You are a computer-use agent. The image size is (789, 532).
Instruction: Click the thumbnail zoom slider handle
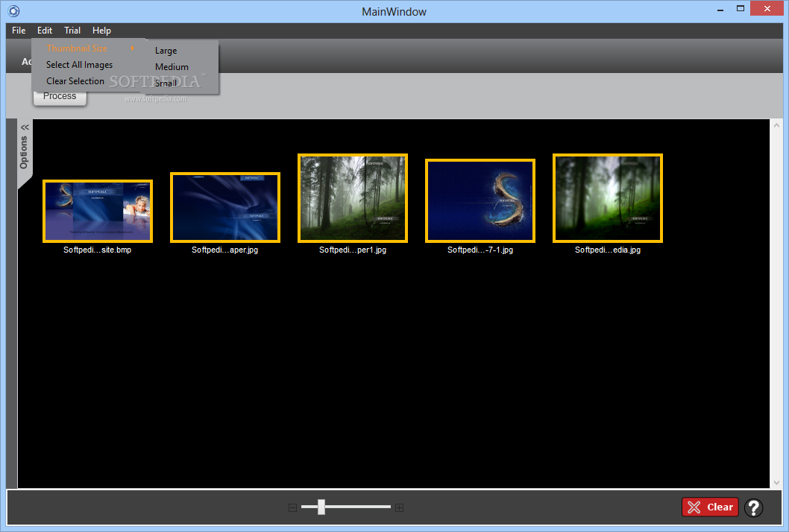click(321, 507)
